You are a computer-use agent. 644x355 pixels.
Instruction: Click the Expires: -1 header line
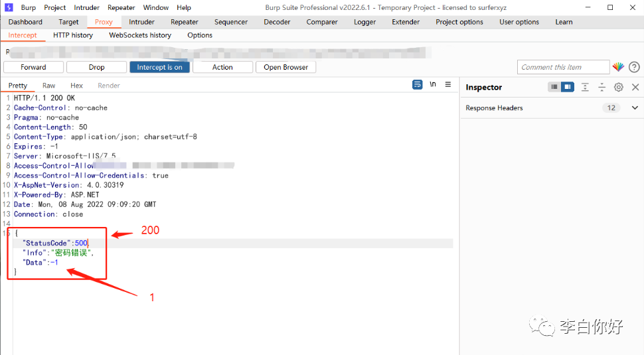click(36, 146)
